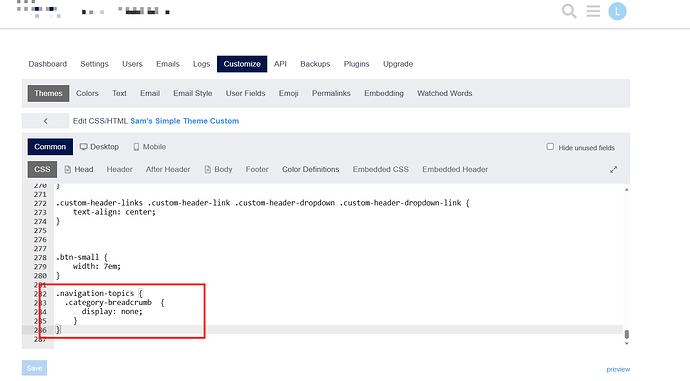Click line number 278 in gutter

(40, 257)
